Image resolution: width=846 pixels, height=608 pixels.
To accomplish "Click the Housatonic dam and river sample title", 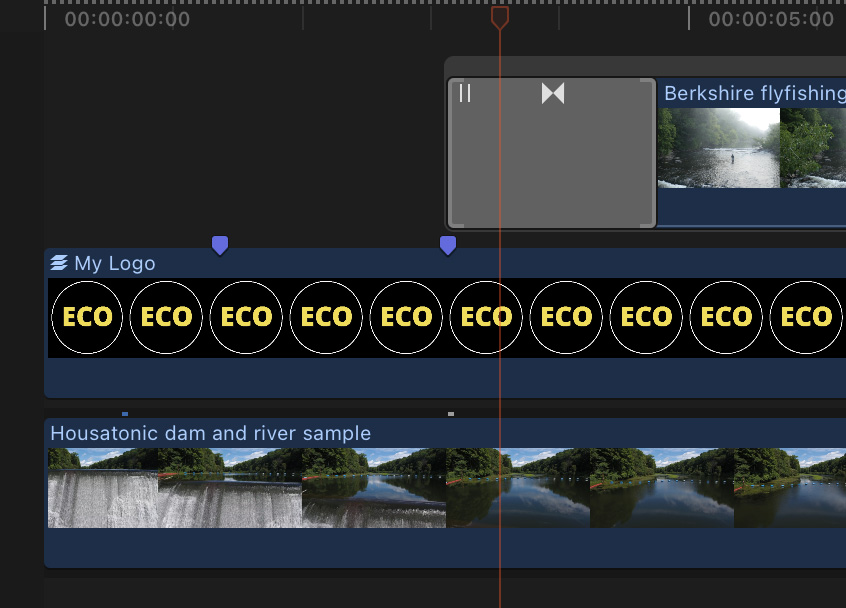I will pos(210,433).
